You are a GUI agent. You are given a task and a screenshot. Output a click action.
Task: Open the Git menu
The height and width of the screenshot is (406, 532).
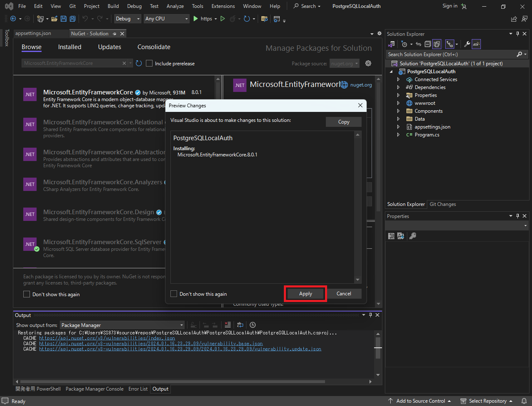tap(72, 6)
